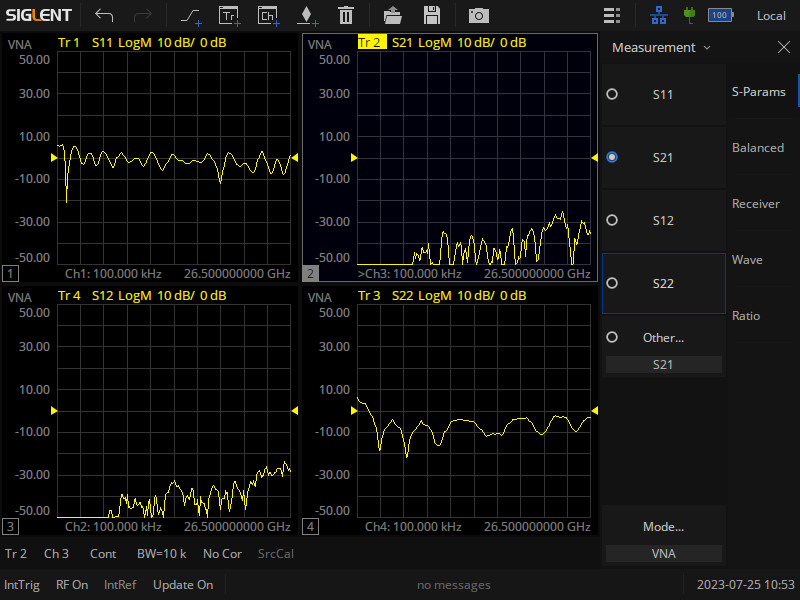Click IntRef status

coord(120,585)
